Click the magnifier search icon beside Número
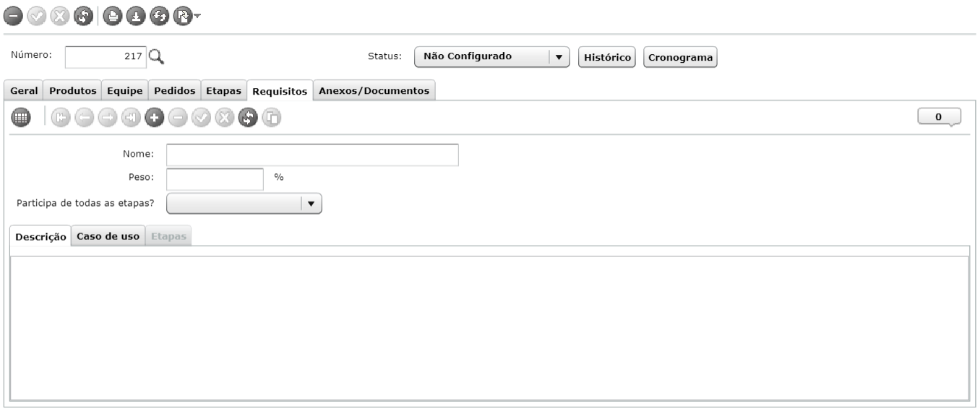The image size is (980, 411). pos(156,56)
